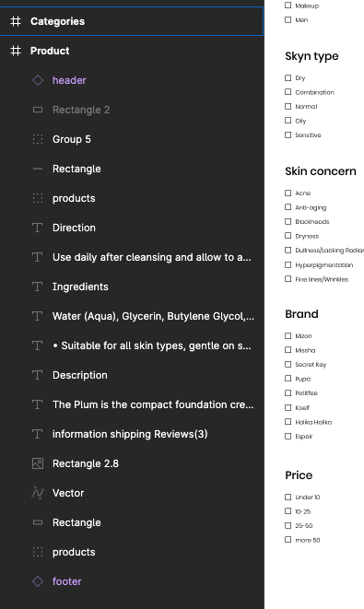The image size is (364, 609).
Task: Check the Under 10 price checkbox
Action: (x=288, y=498)
